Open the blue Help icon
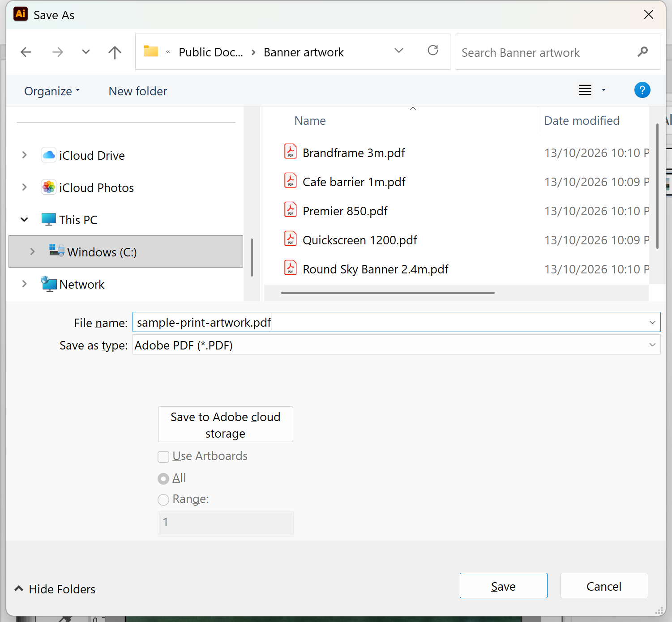Image resolution: width=672 pixels, height=622 pixels. [x=642, y=90]
